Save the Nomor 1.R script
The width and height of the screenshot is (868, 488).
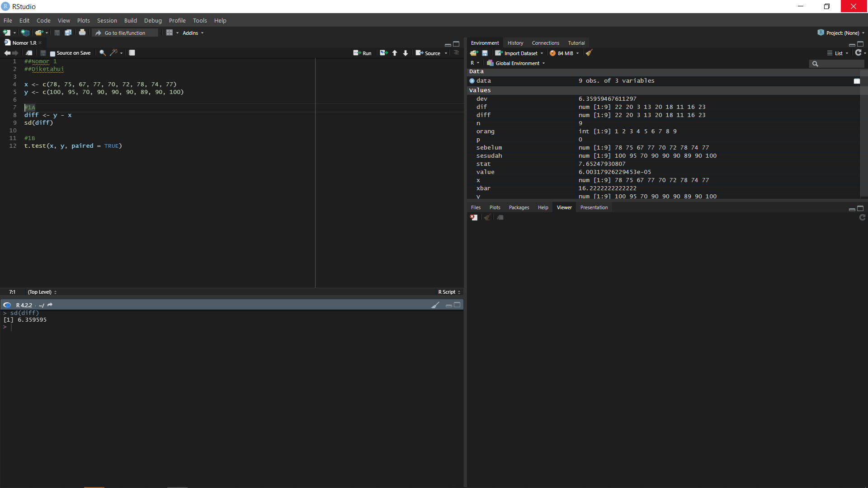42,53
